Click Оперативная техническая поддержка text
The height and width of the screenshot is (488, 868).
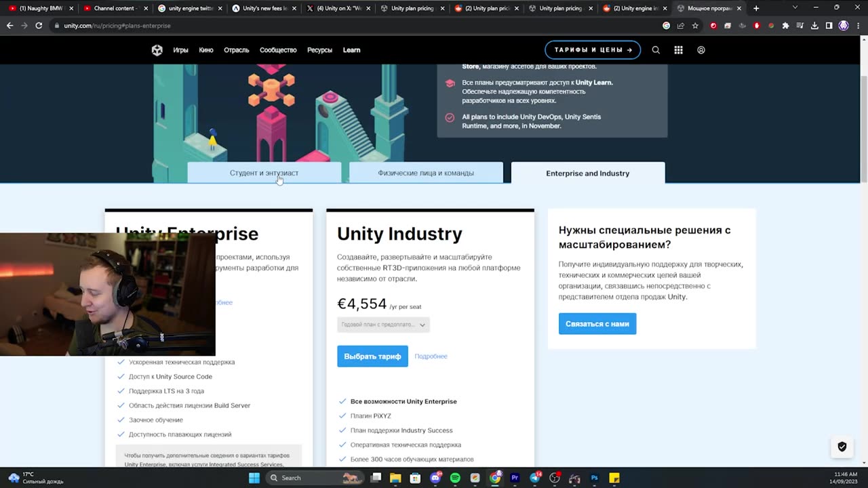coord(406,445)
